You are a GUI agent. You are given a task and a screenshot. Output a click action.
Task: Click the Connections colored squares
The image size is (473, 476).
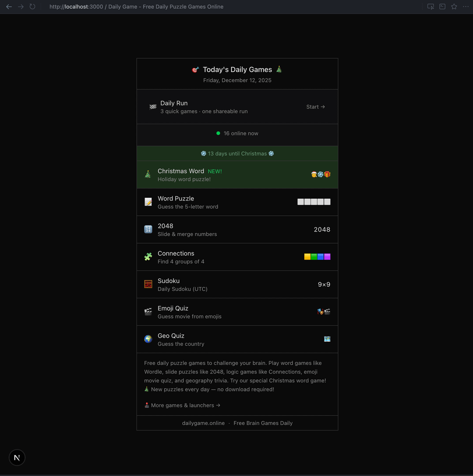click(317, 257)
